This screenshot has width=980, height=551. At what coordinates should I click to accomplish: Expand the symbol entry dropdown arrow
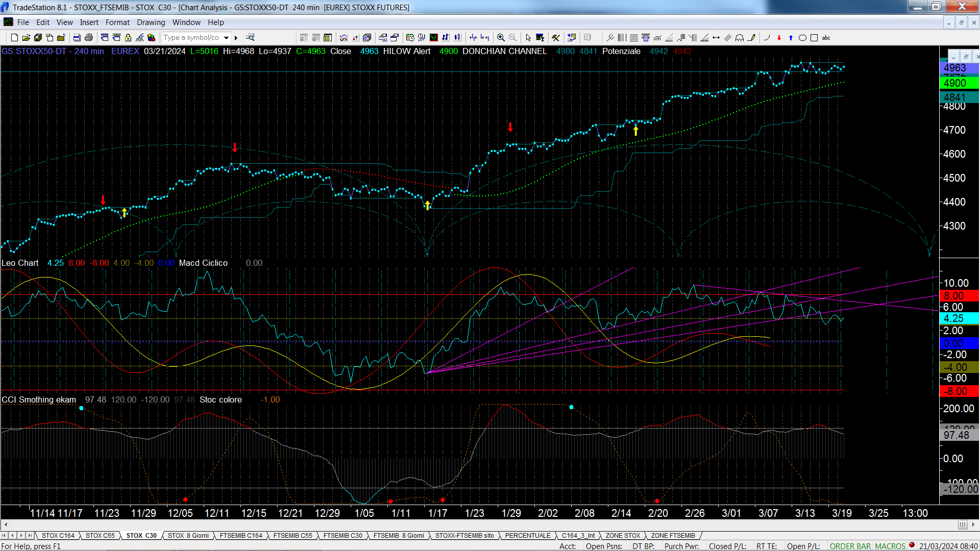[226, 38]
